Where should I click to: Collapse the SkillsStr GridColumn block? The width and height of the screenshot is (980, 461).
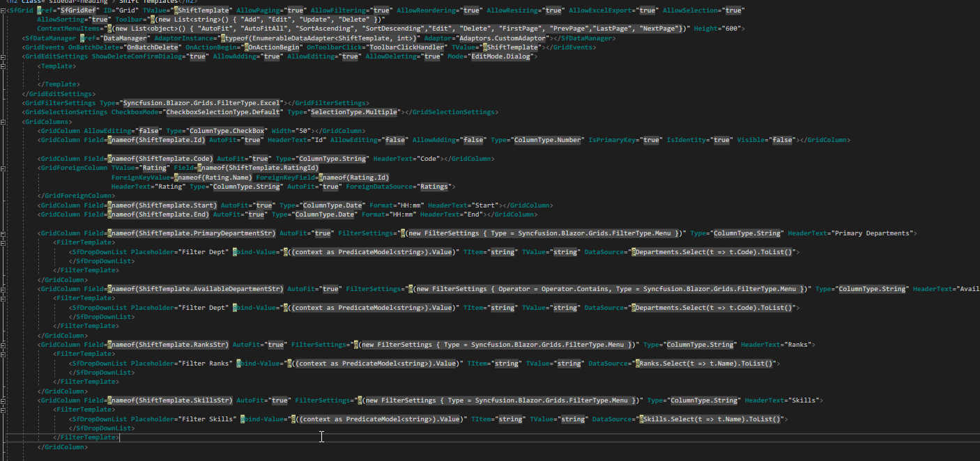(4, 400)
